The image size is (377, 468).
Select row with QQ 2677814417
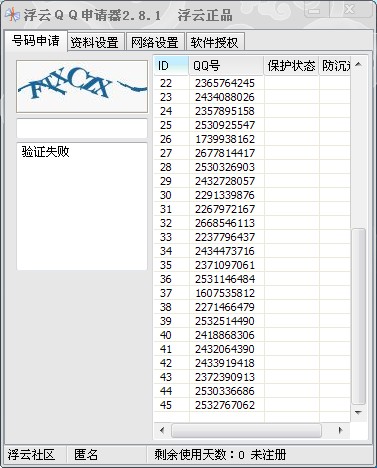252,153
